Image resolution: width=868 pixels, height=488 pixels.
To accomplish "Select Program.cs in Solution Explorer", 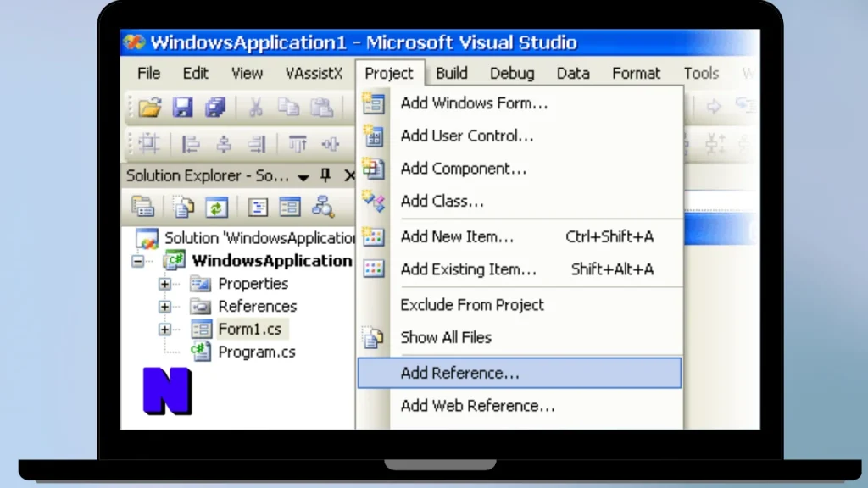I will click(x=257, y=352).
